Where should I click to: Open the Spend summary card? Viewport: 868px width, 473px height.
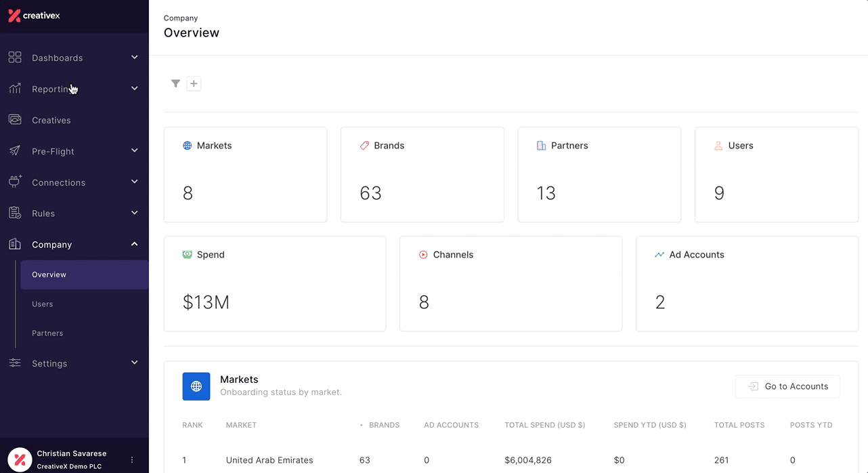click(x=274, y=283)
